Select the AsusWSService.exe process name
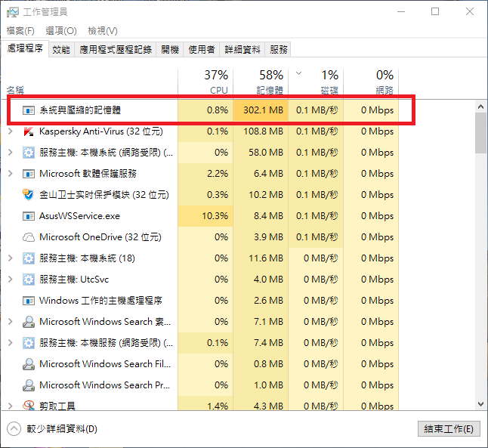The image size is (488, 448). point(79,216)
